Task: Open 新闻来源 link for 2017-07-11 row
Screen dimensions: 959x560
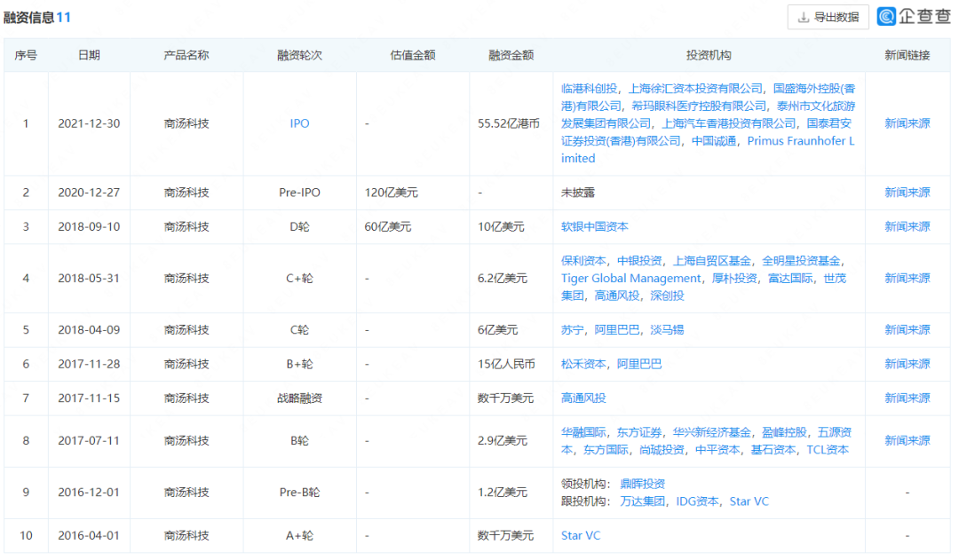Action: click(907, 441)
